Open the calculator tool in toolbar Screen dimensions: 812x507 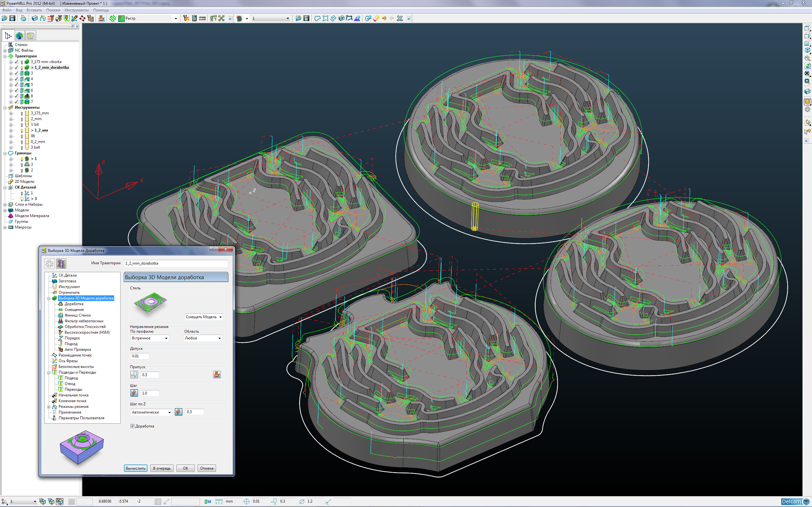click(x=194, y=18)
